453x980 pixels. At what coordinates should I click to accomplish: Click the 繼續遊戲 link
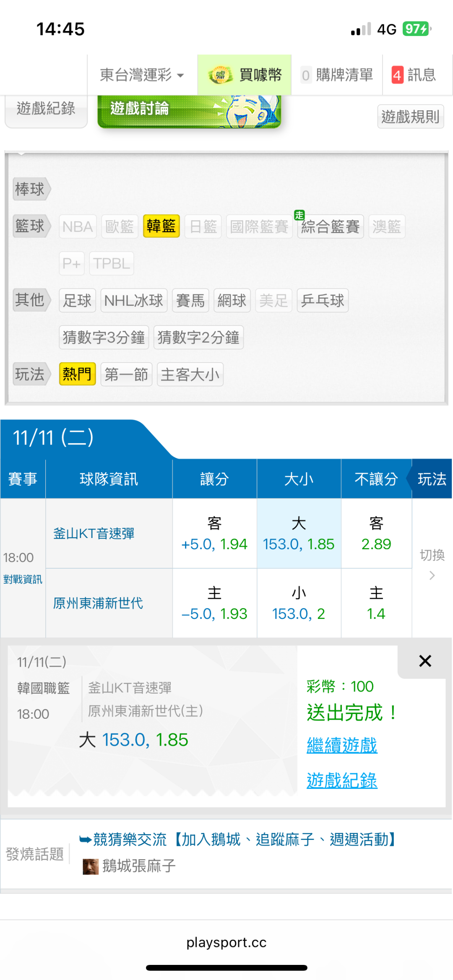pos(342,746)
